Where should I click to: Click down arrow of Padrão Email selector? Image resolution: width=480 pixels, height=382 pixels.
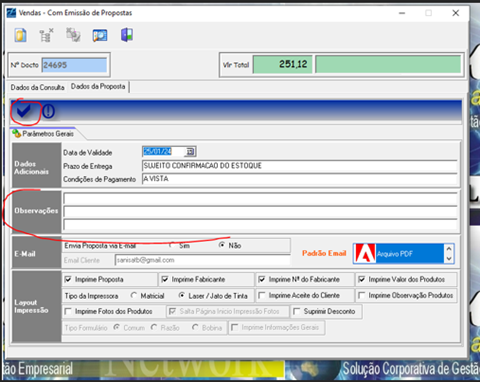[x=449, y=258]
